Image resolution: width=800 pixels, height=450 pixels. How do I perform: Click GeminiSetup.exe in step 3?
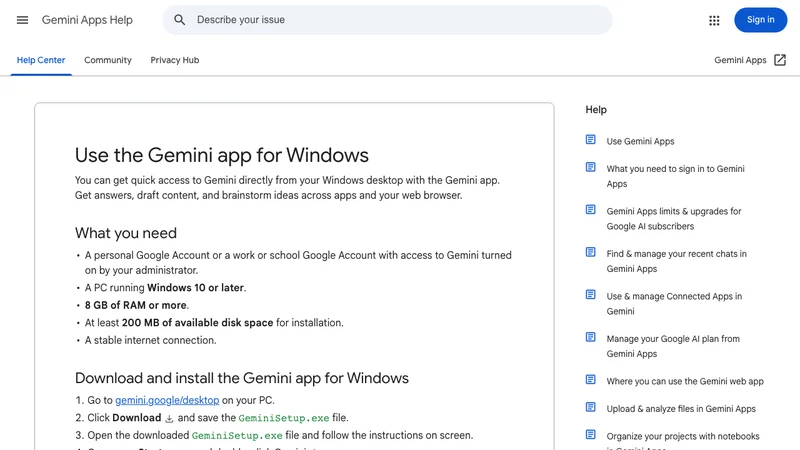[237, 436]
